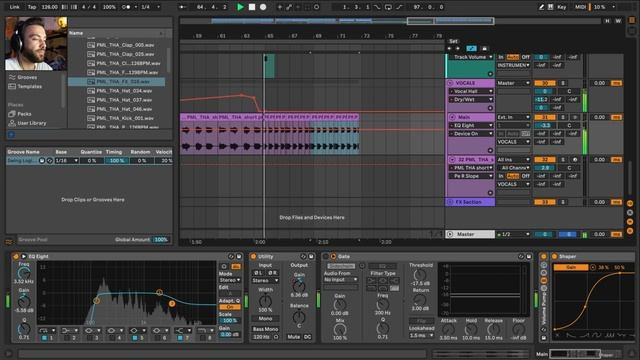Unfold the FX Section track
The width and height of the screenshot is (640, 360).
[x=451, y=202]
